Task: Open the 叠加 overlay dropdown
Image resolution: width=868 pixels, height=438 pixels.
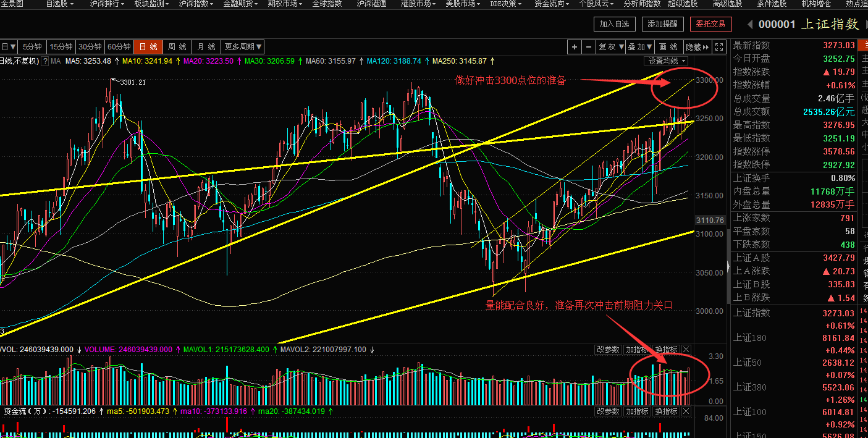Action: coord(640,47)
